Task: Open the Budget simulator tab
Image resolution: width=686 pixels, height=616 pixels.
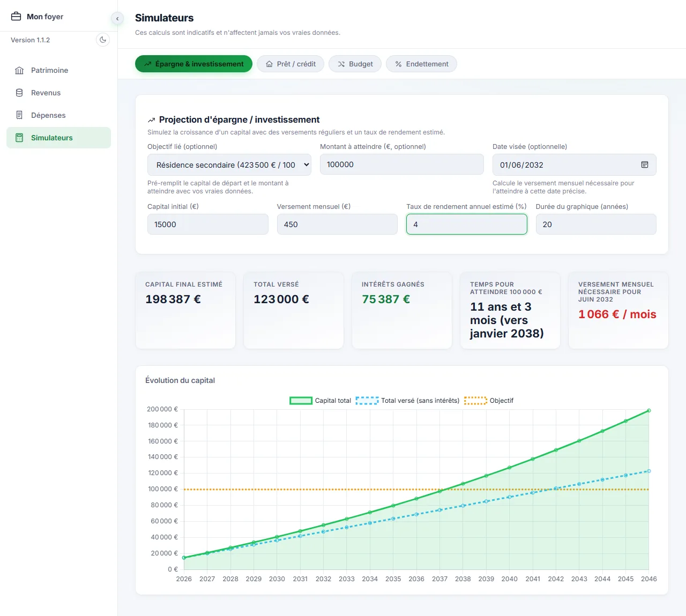Action: [x=355, y=64]
